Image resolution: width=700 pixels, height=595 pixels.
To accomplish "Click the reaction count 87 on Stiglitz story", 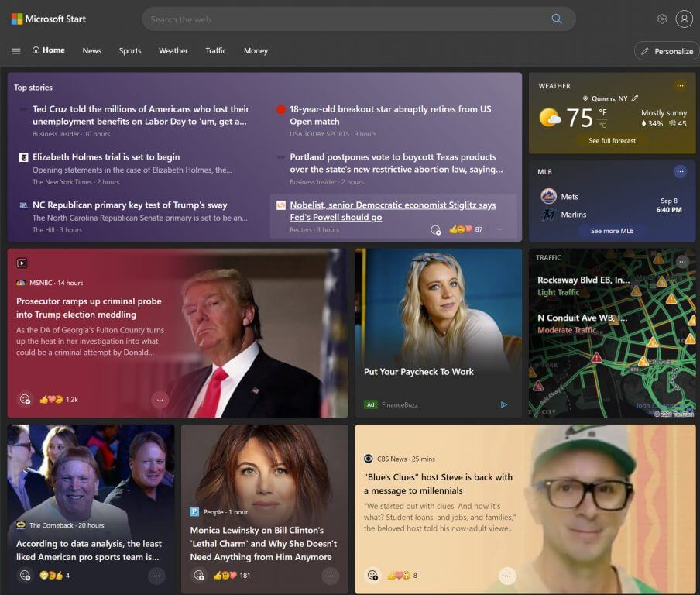I will click(x=479, y=229).
